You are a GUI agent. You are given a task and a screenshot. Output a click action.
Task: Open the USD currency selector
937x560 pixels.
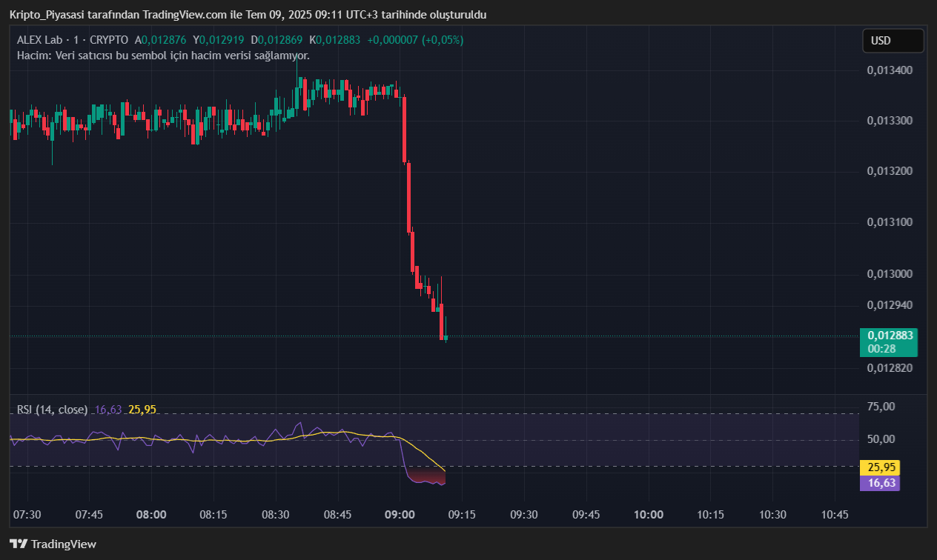coord(893,41)
